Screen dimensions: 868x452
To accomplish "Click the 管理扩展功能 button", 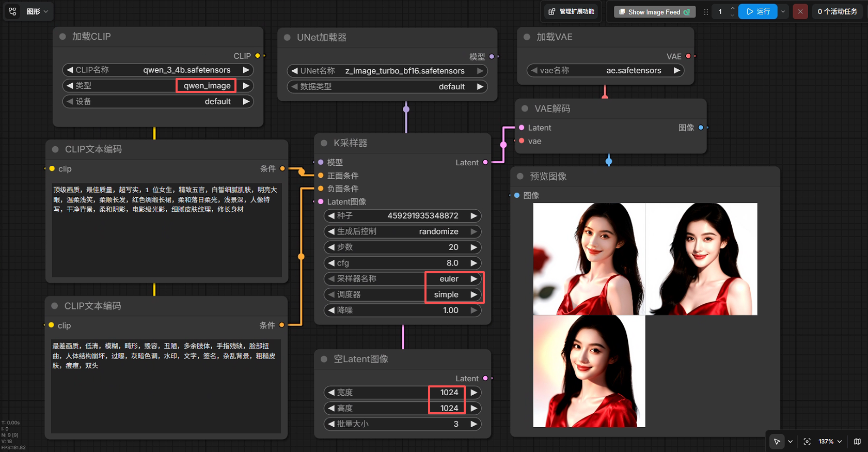I will click(x=571, y=11).
